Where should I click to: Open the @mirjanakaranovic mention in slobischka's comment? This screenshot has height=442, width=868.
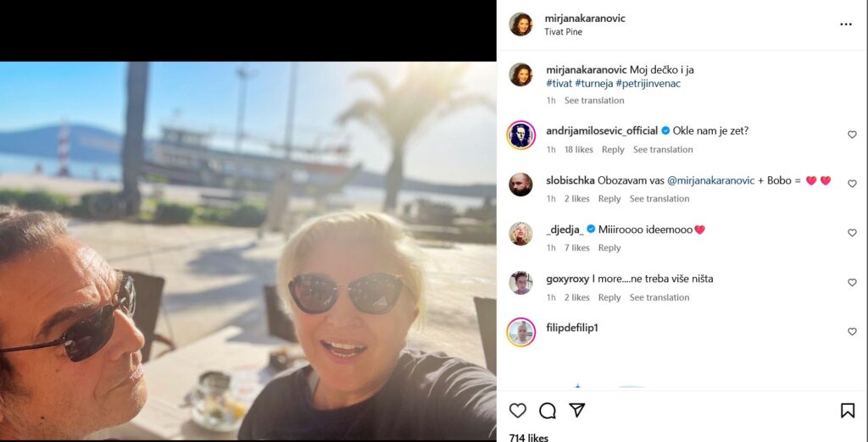pyautogui.click(x=716, y=180)
